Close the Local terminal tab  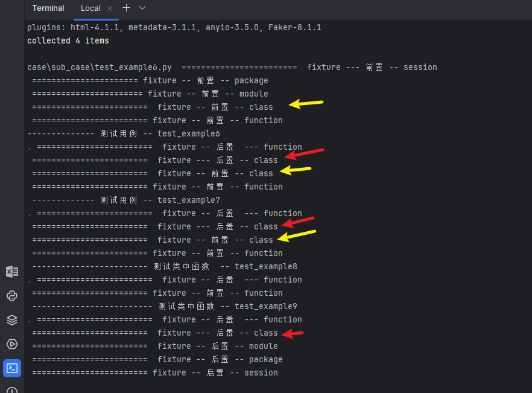(110, 8)
